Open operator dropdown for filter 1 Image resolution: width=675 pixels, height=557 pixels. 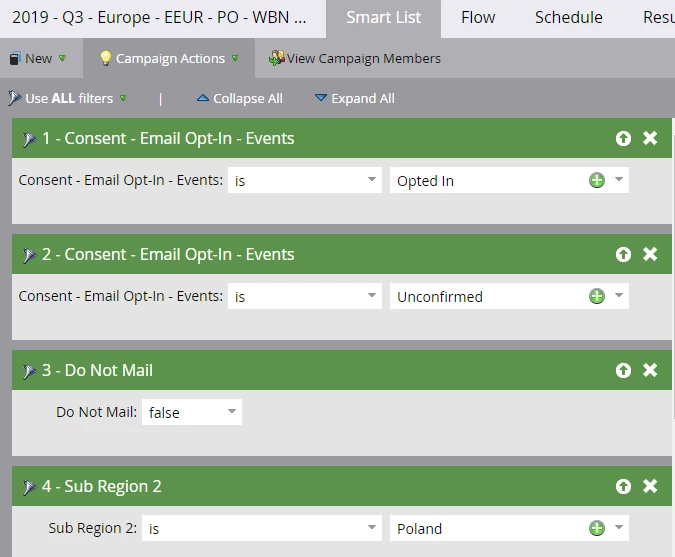click(305, 180)
